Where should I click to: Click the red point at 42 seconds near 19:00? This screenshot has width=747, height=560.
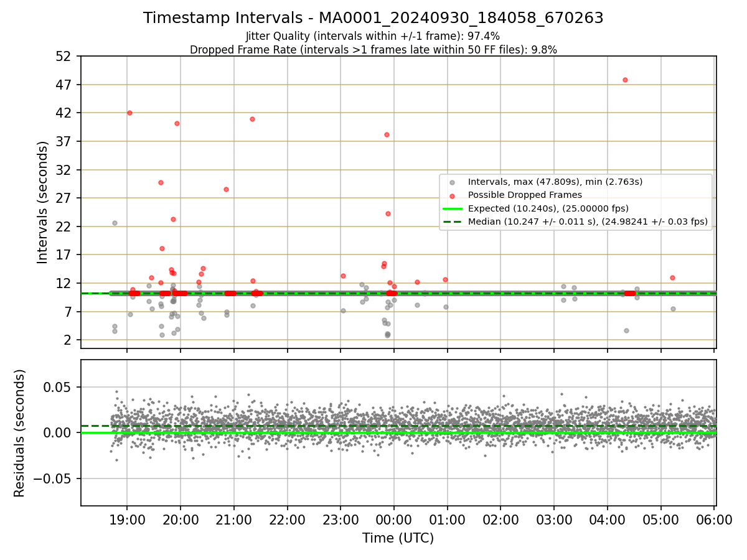click(x=129, y=113)
